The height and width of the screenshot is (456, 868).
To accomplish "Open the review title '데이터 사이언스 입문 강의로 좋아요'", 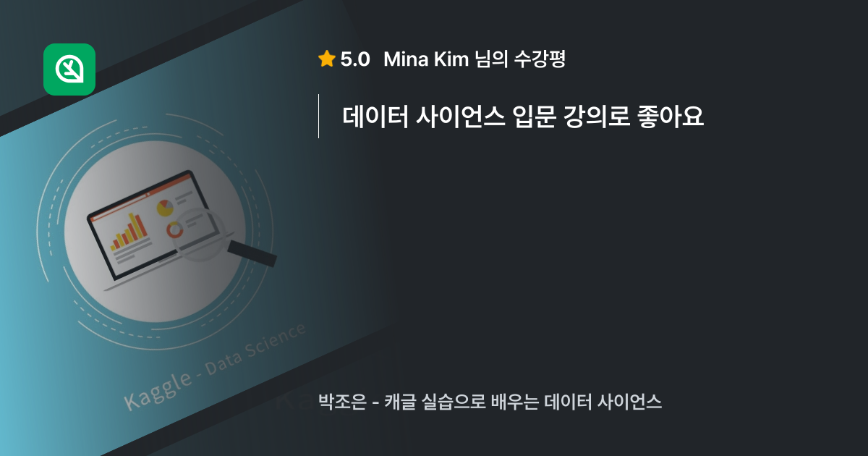I will point(523,116).
